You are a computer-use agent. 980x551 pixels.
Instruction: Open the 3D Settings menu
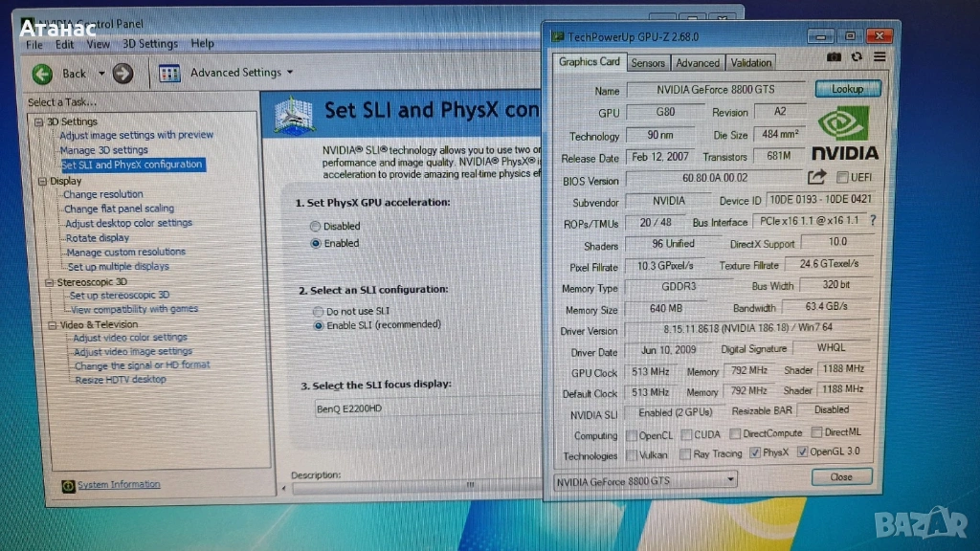click(x=150, y=44)
